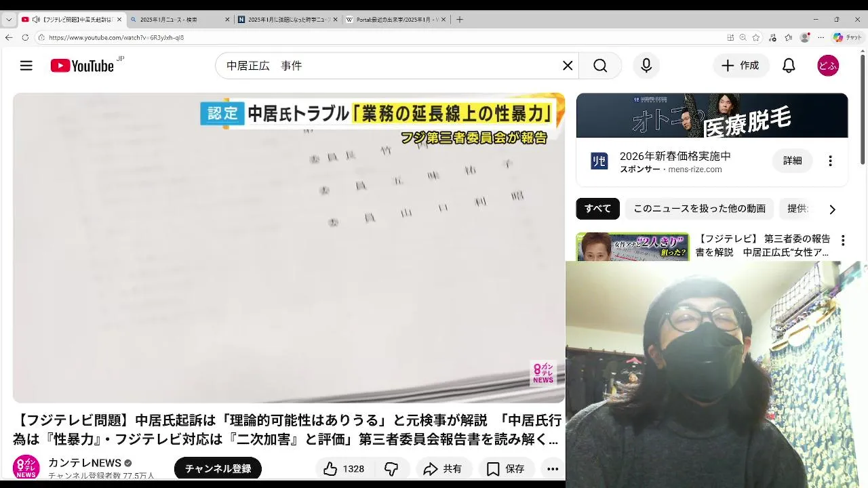Open a new browser tab

pyautogui.click(x=459, y=20)
